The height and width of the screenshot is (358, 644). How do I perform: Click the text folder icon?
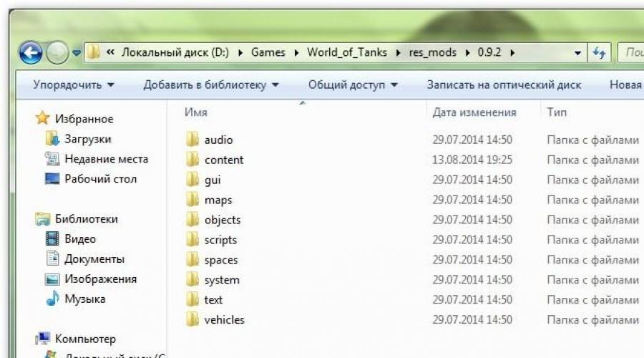(192, 299)
